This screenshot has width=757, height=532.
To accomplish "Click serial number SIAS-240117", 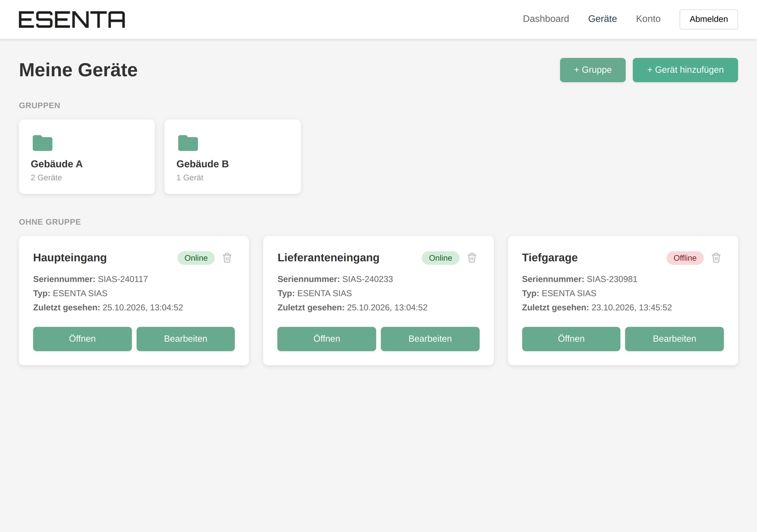I will pos(123,279).
